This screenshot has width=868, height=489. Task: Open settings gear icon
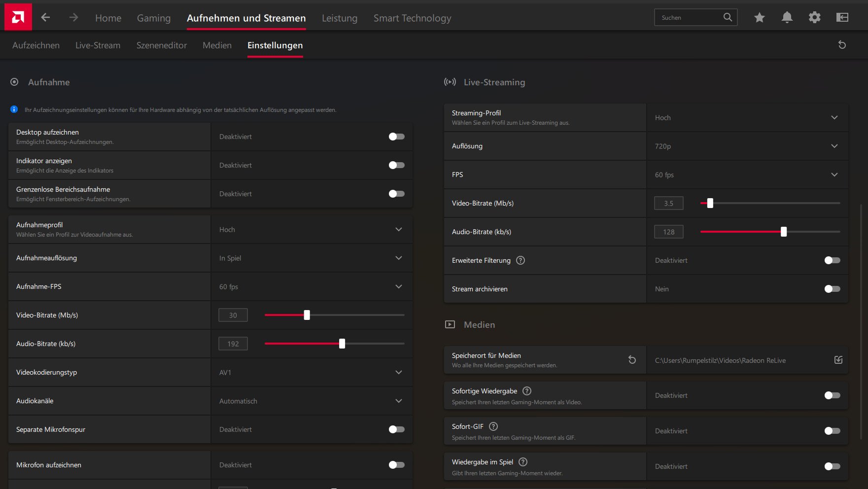click(814, 18)
